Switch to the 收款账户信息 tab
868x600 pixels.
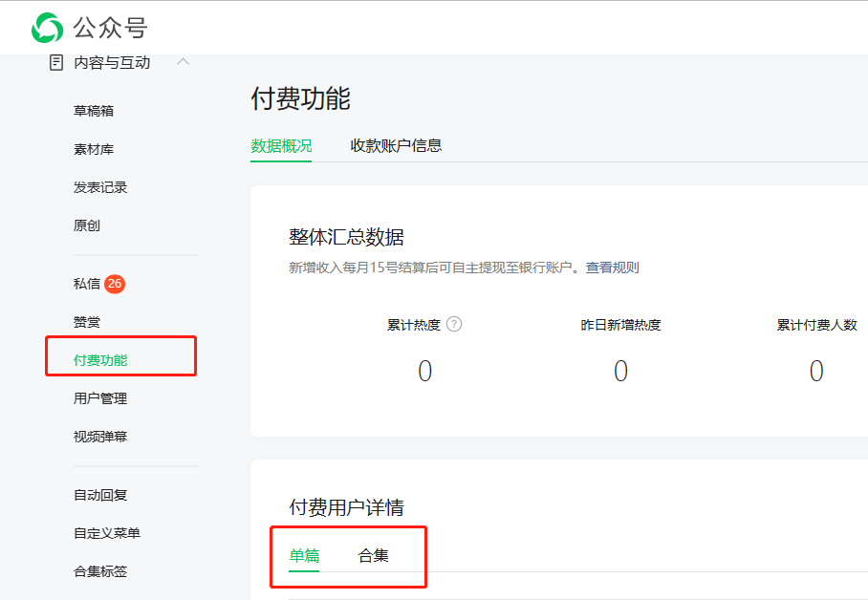tap(395, 146)
